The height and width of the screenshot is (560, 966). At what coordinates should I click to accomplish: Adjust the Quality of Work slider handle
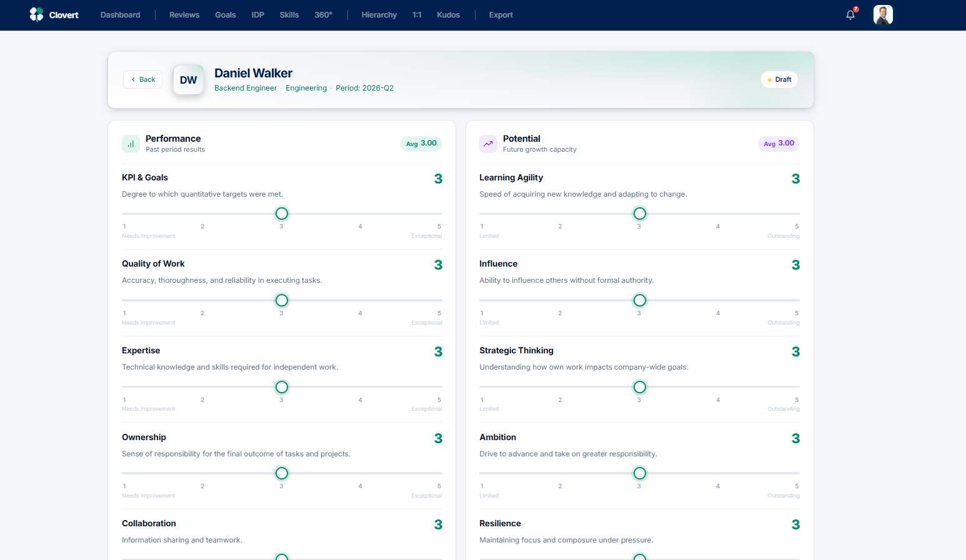tap(282, 300)
